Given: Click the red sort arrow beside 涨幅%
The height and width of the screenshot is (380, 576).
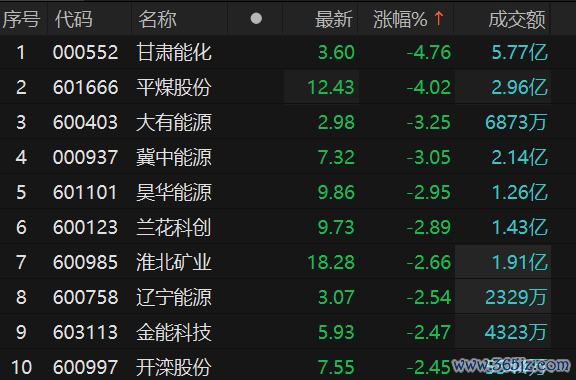Looking at the screenshot, I should [439, 18].
